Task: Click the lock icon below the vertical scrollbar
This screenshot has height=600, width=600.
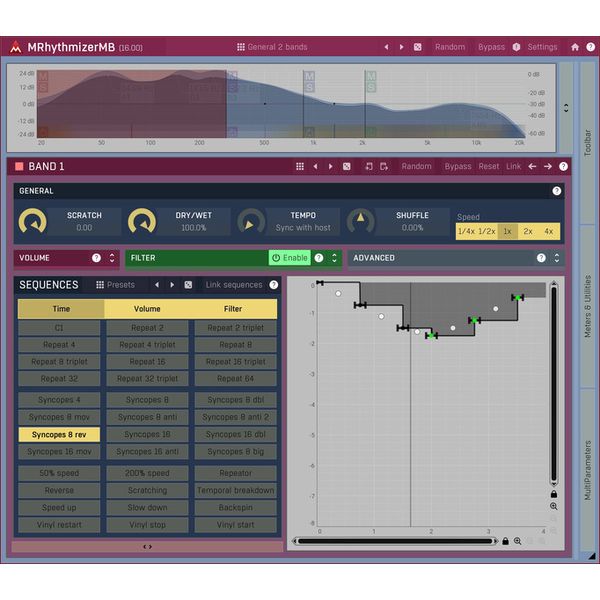Action: click(553, 493)
